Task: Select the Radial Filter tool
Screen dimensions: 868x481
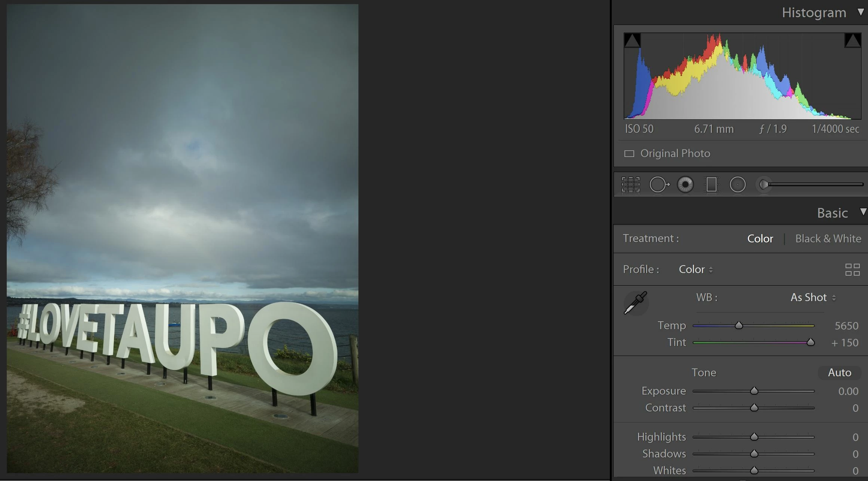Action: pyautogui.click(x=738, y=184)
